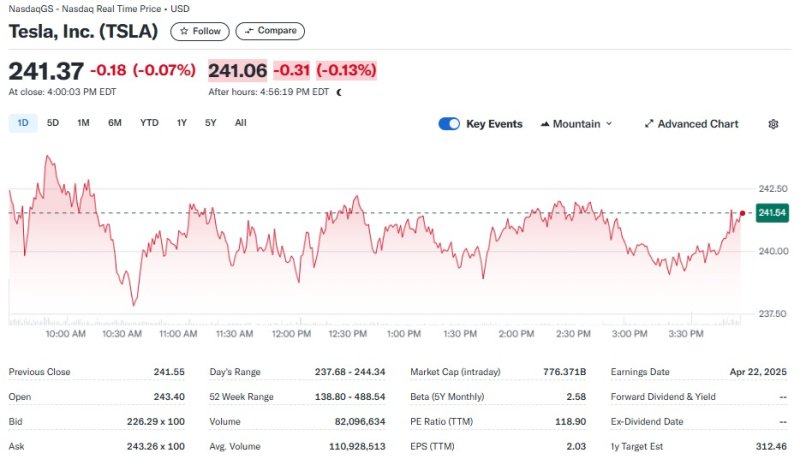Click the 12:00 PM axis label
Viewport: 800px width, 459px height.
click(291, 334)
